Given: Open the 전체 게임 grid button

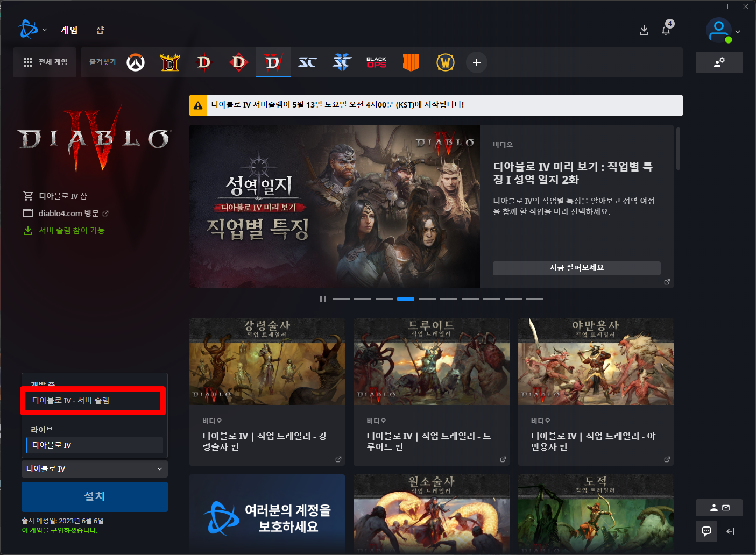Looking at the screenshot, I should [45, 62].
